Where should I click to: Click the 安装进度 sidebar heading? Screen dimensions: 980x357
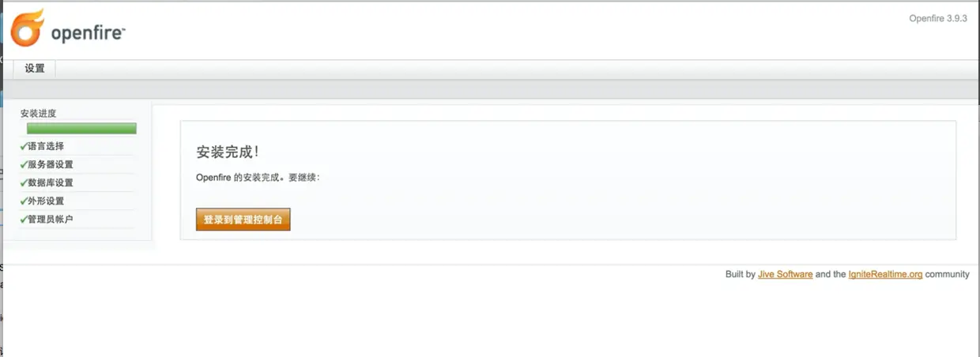tap(39, 113)
